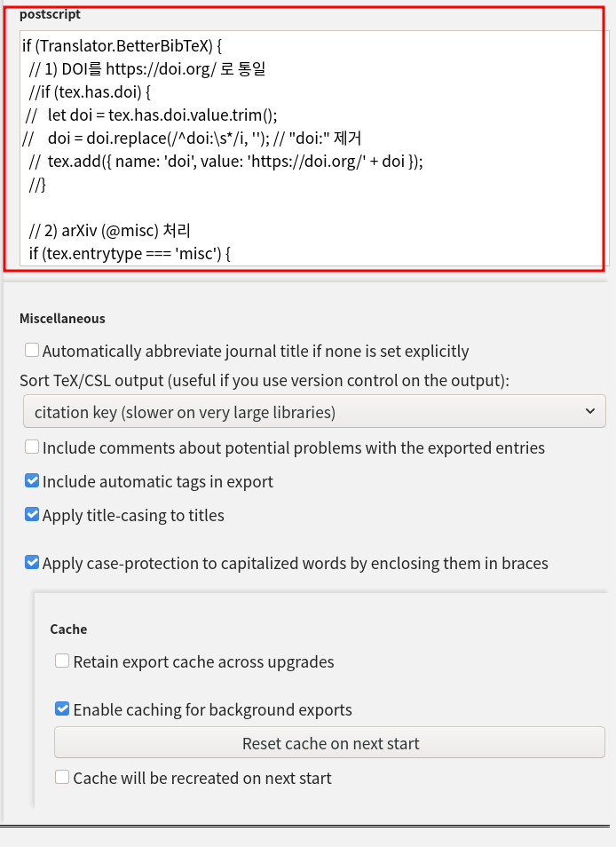Toggle case-protection for capitalized words checkbox
This screenshot has width=616, height=847.
tap(32, 563)
